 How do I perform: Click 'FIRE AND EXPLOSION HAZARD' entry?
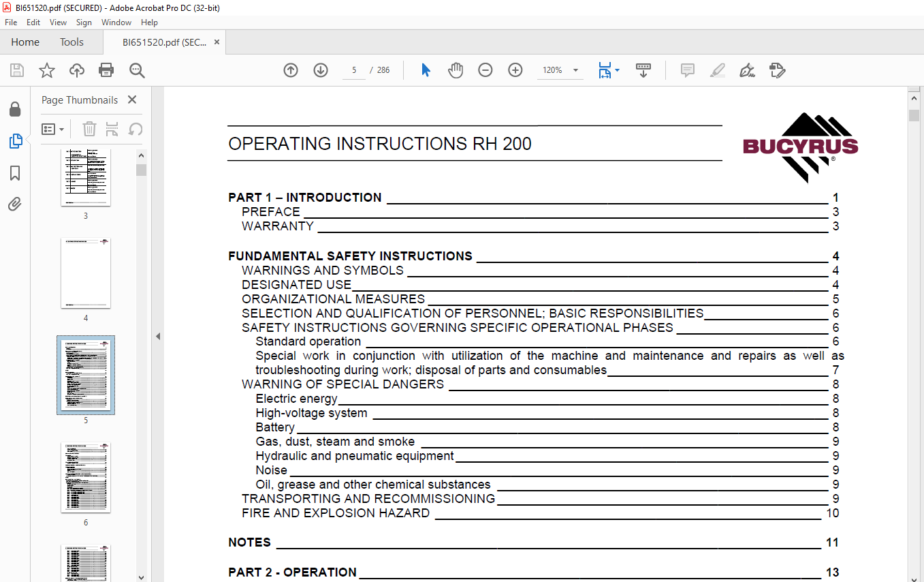tap(336, 513)
